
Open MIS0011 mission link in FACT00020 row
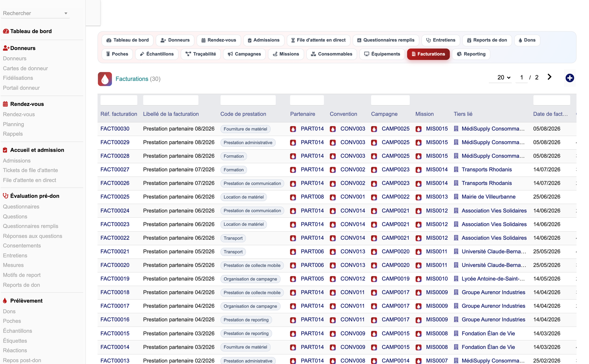point(436,265)
